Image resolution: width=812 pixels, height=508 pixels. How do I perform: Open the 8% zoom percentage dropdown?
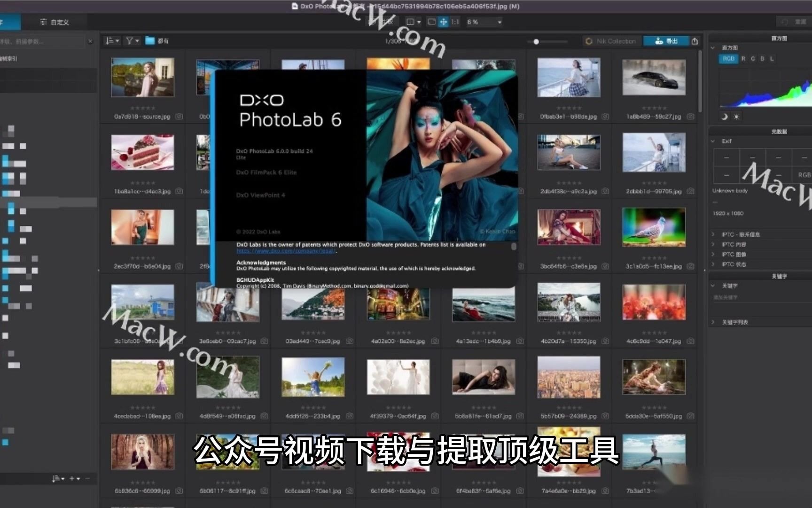coord(483,22)
